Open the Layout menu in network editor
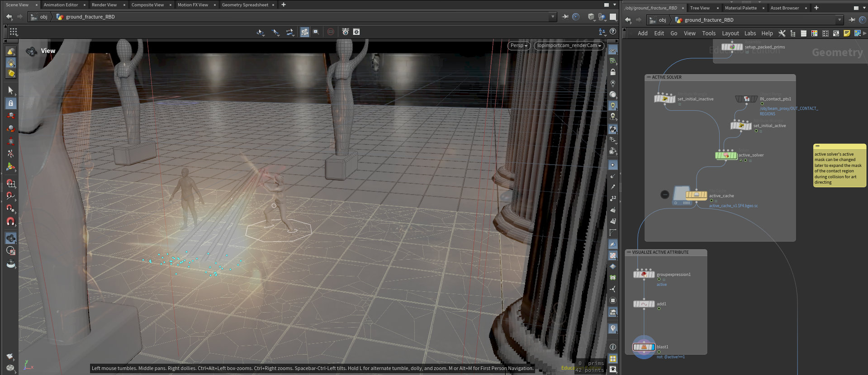The width and height of the screenshot is (868, 375). click(x=730, y=33)
